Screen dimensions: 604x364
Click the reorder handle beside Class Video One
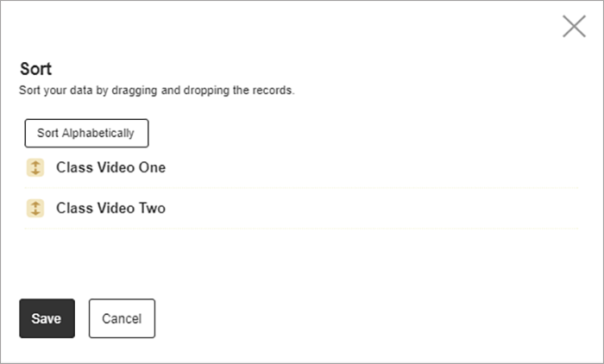tap(35, 167)
